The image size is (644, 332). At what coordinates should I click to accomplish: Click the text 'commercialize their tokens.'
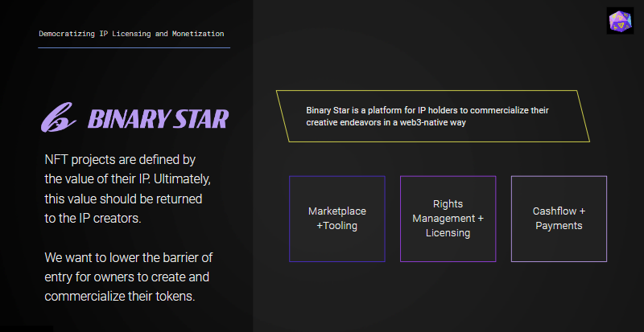119,297
